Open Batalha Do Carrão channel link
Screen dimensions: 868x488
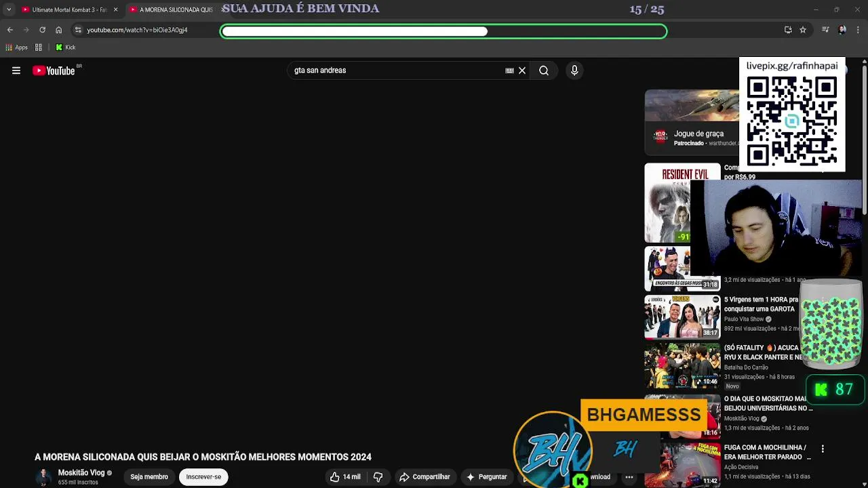pyautogui.click(x=746, y=367)
